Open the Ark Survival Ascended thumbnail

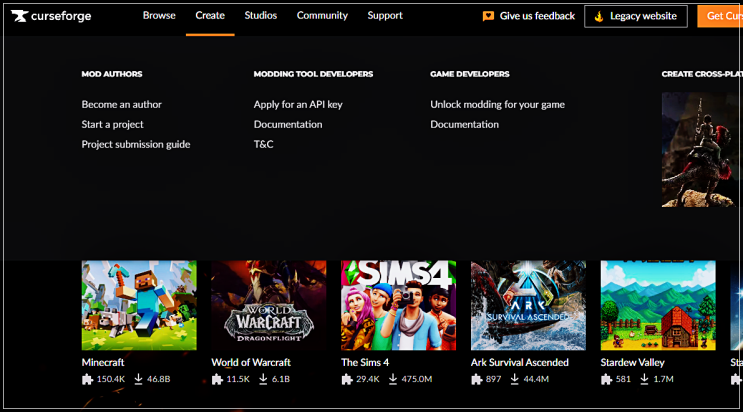pyautogui.click(x=528, y=305)
